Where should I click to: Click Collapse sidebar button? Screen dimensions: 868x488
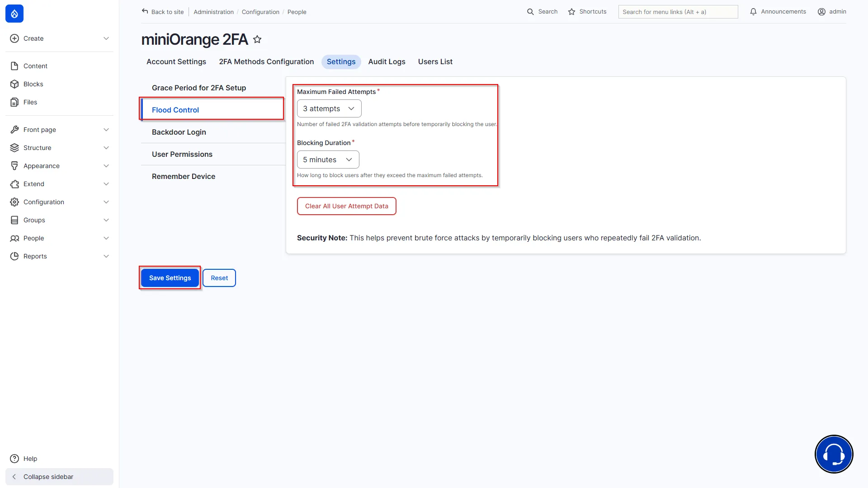59,477
